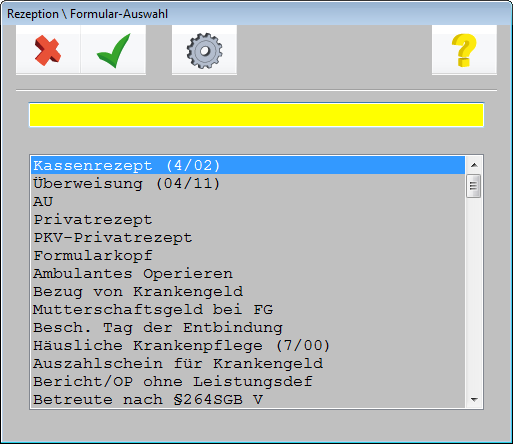
Task: Choose Ambulantes Operieren form
Action: click(x=248, y=274)
